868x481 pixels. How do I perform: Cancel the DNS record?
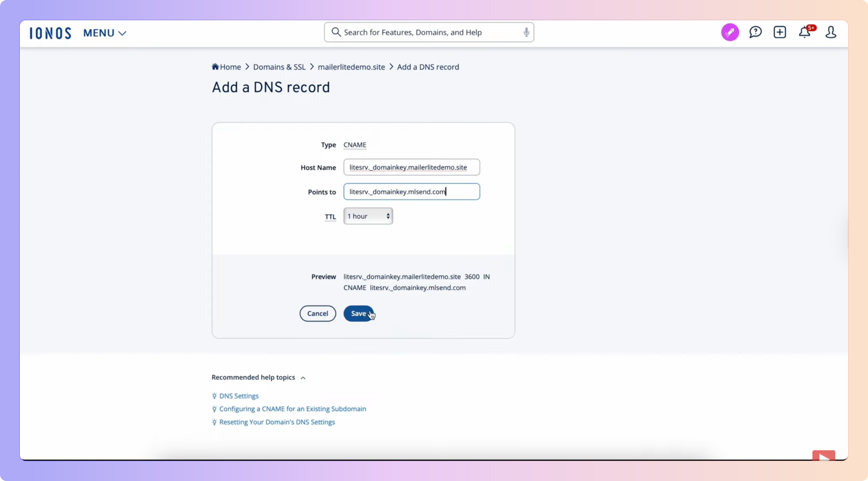pos(318,313)
